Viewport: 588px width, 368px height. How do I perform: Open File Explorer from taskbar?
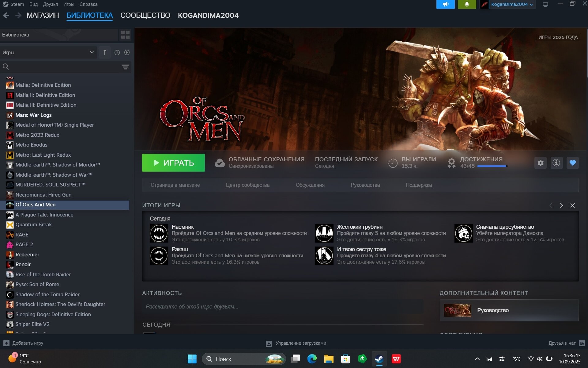329,359
